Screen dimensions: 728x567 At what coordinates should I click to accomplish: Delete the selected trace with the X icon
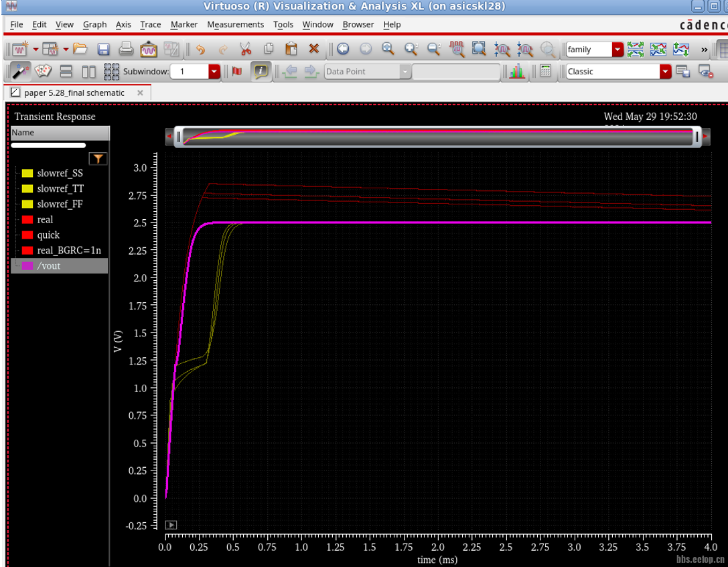click(314, 48)
